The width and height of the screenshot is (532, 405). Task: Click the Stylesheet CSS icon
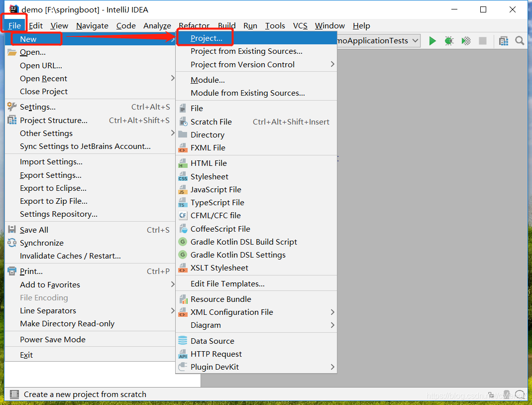pos(183,176)
